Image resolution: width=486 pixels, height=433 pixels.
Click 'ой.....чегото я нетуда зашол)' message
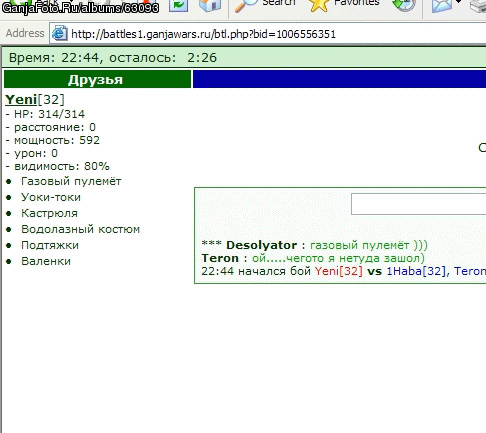click(x=338, y=258)
